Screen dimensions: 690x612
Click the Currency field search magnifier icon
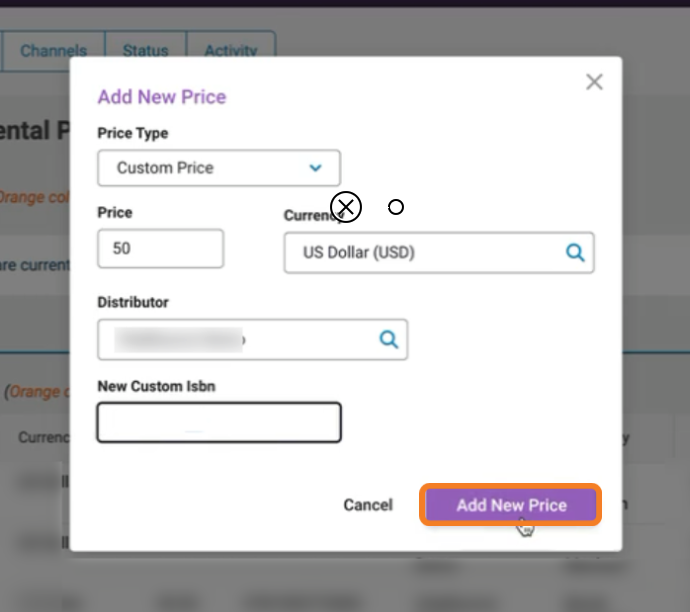575,253
